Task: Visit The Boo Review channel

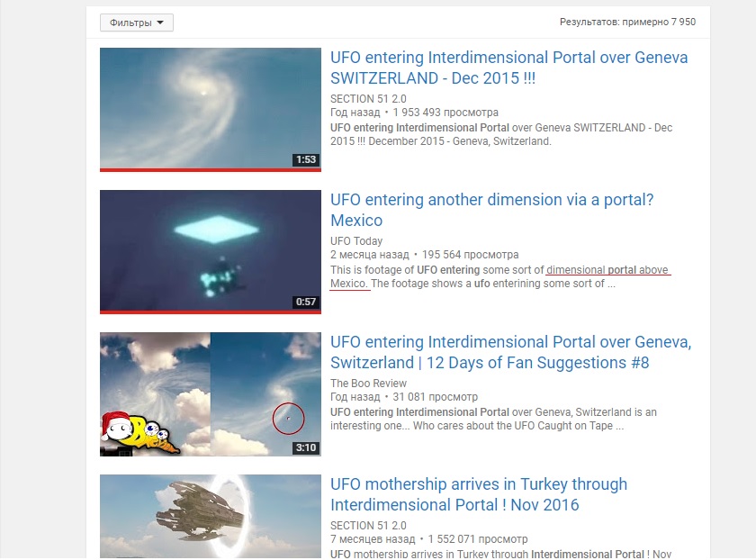Action: (368, 384)
